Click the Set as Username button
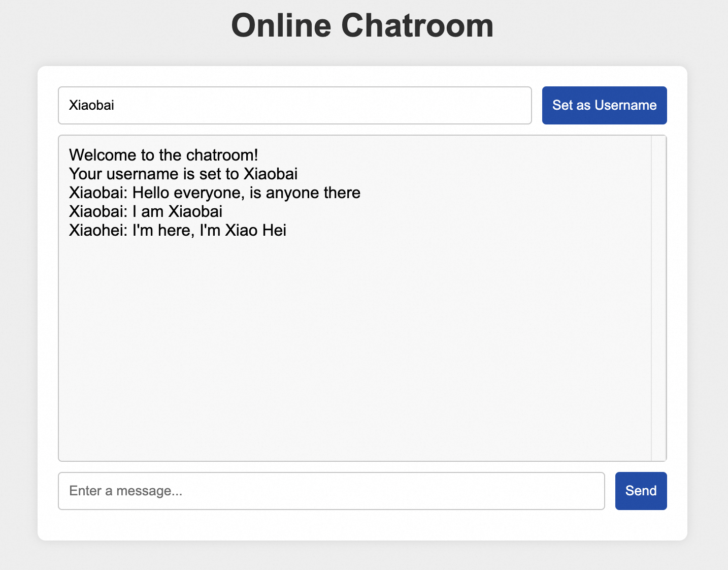This screenshot has height=570, width=728. [x=604, y=105]
